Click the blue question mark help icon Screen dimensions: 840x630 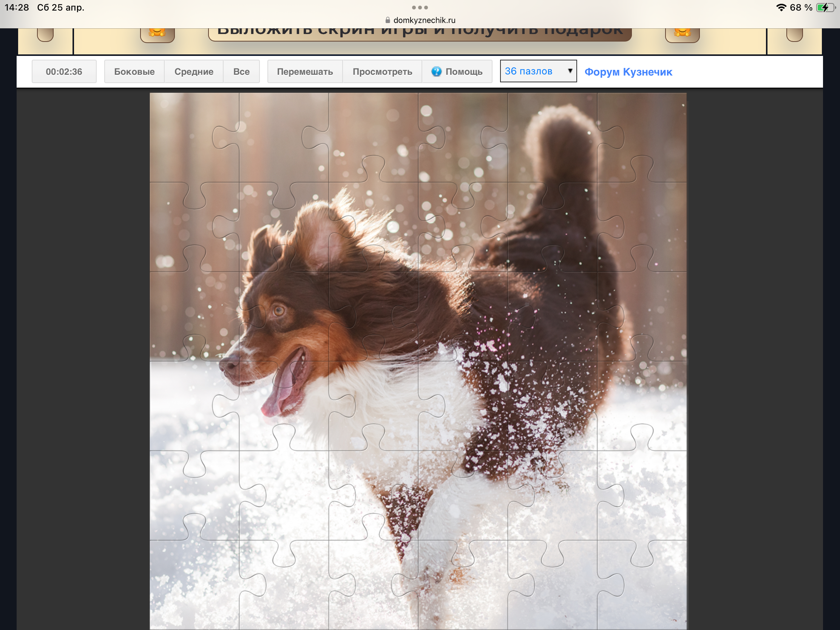(436, 71)
